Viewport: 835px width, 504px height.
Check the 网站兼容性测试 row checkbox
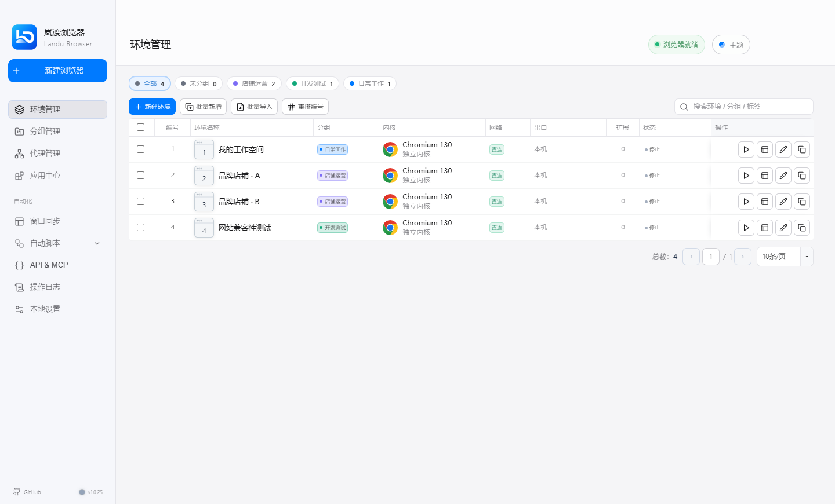point(140,228)
